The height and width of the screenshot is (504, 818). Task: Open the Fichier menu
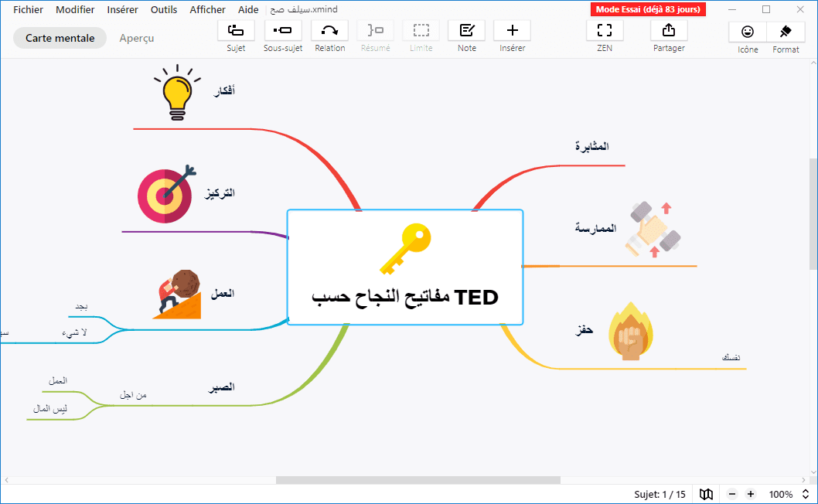click(28, 9)
